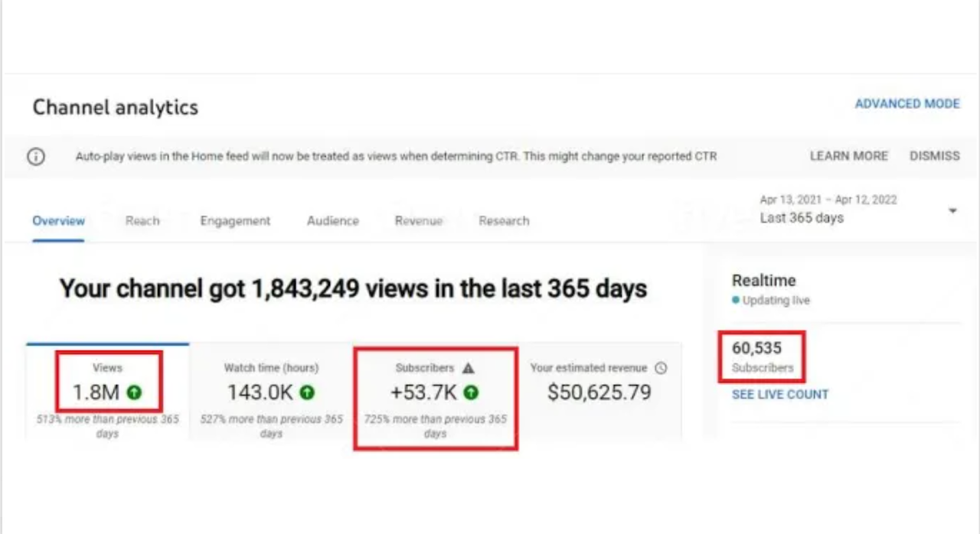
Task: Click the green up arrow beside 1.8M views
Action: [135, 393]
